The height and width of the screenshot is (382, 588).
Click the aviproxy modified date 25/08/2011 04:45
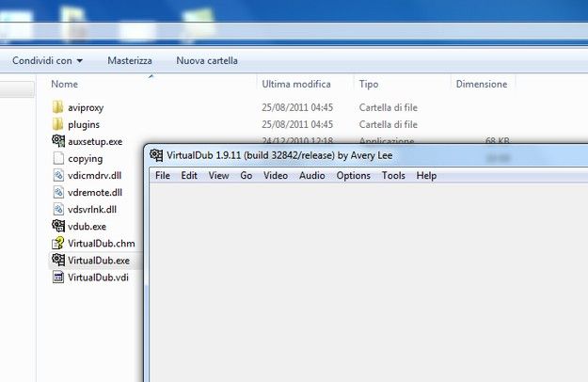[x=297, y=107]
